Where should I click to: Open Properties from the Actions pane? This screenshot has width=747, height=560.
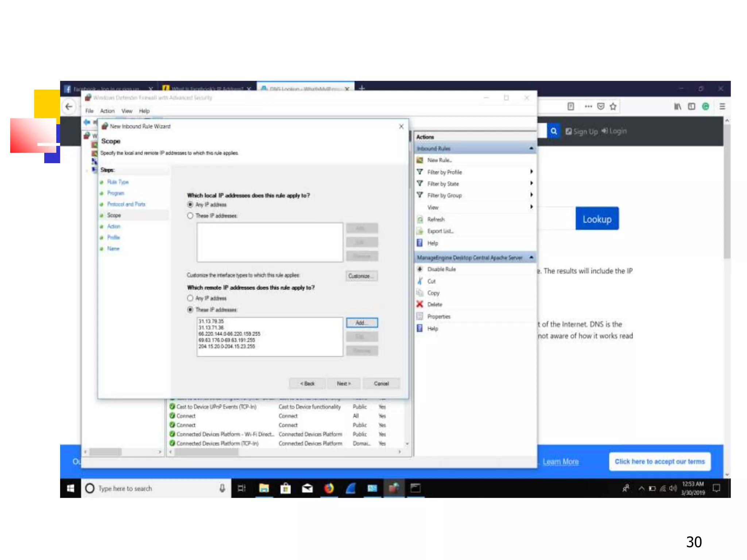[438, 316]
